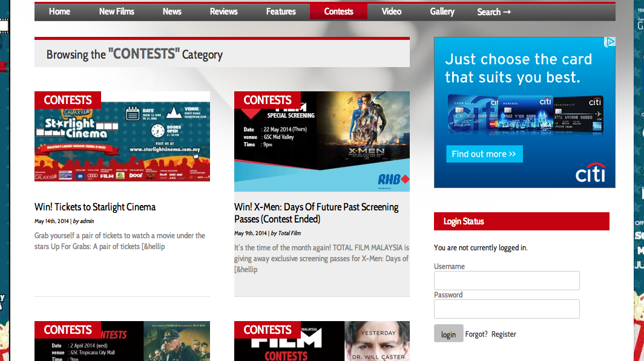The height and width of the screenshot is (361, 644).
Task: Click the login button
Action: pos(448,334)
